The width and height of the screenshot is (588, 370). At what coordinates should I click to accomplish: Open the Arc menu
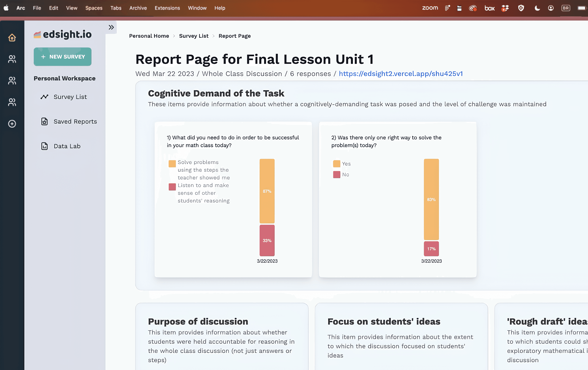pyautogui.click(x=21, y=8)
